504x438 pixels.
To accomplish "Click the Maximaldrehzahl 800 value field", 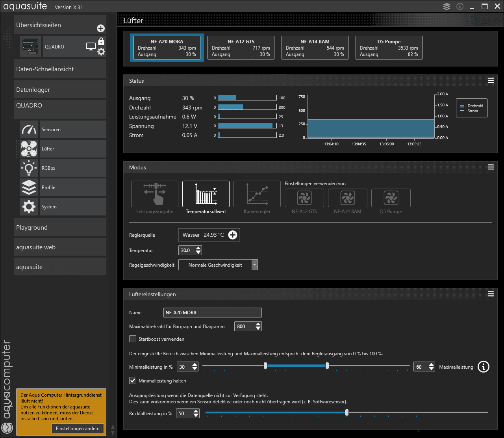I will click(244, 327).
